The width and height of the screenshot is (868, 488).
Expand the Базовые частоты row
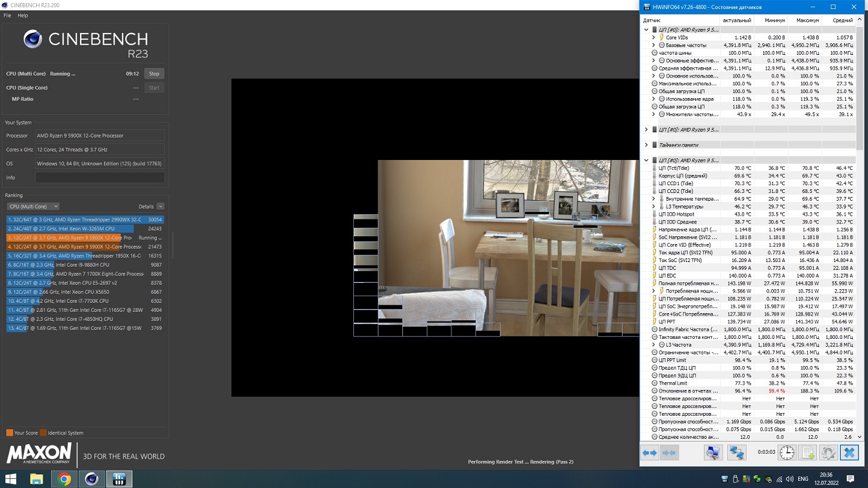(x=654, y=45)
